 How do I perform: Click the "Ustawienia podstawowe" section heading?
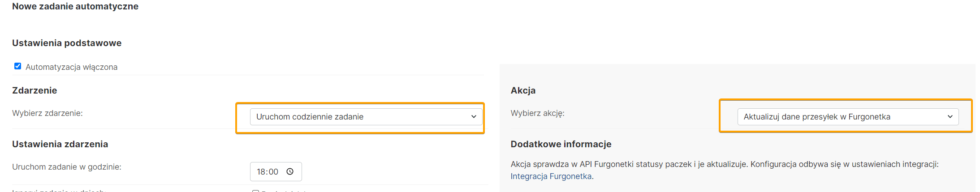tap(67, 43)
